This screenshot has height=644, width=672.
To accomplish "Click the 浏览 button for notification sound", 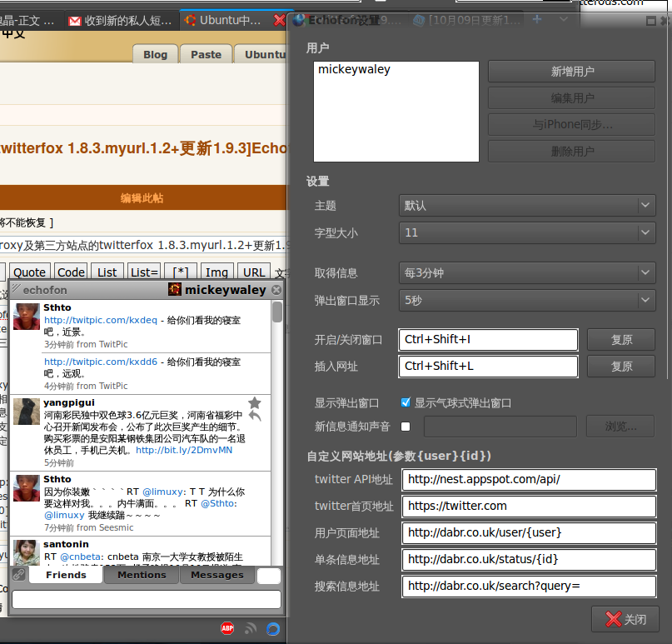I will click(620, 427).
